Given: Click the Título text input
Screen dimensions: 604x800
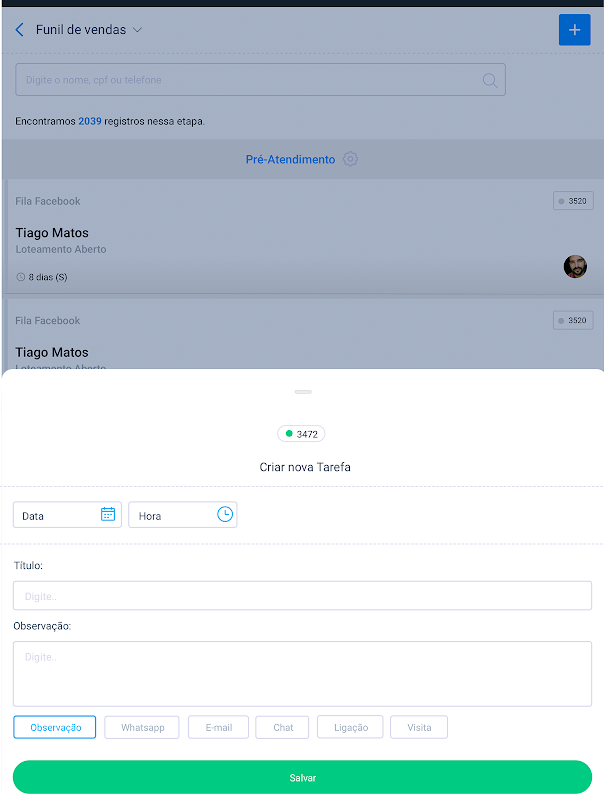Looking at the screenshot, I should point(303,595).
